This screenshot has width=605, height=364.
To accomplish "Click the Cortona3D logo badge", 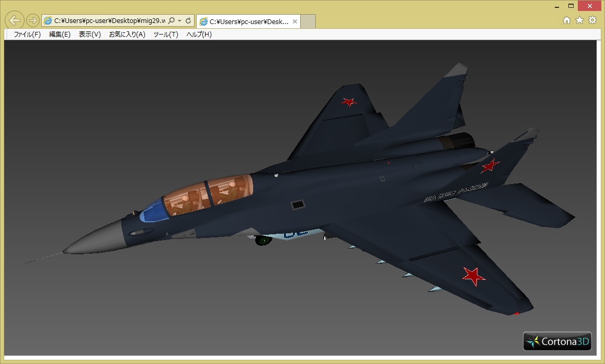I will pyautogui.click(x=557, y=342).
